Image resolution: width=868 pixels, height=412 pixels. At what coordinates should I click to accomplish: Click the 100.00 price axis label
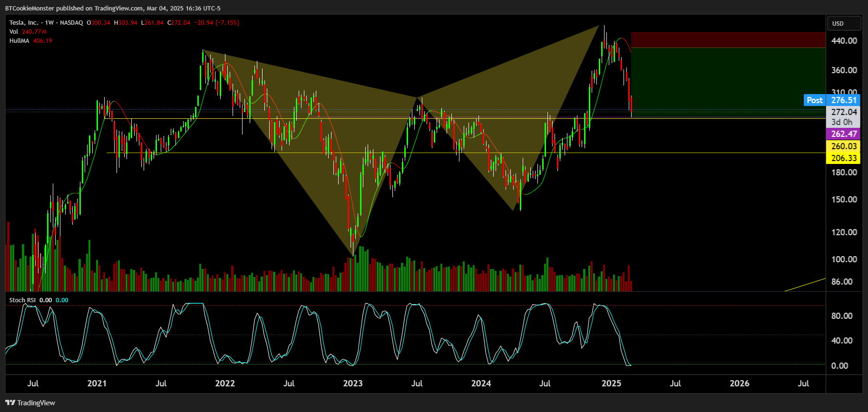click(x=844, y=259)
